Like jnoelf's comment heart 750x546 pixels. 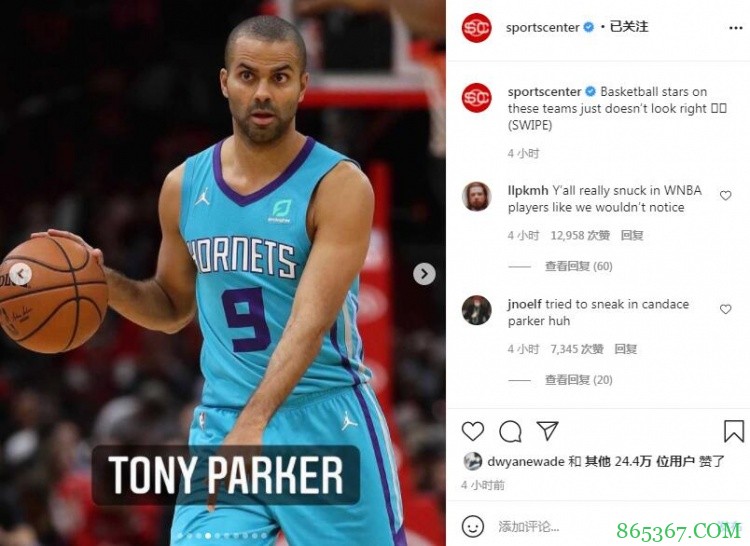click(726, 309)
